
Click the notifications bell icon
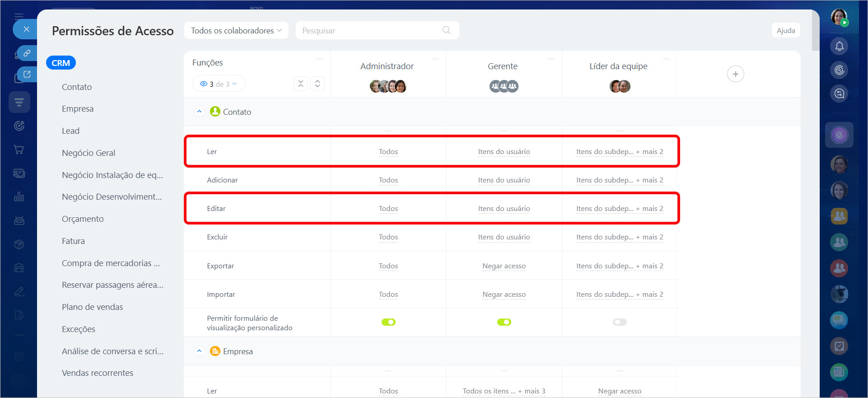(x=839, y=46)
